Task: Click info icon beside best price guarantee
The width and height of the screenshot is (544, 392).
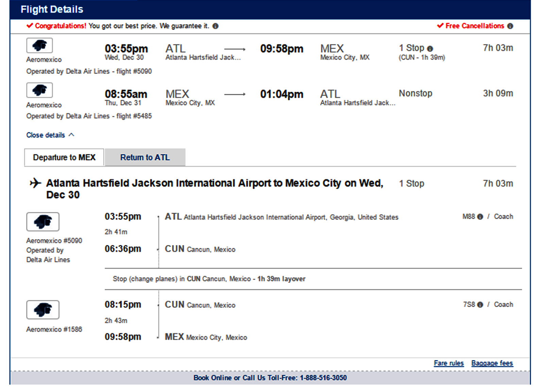Action: point(216,26)
